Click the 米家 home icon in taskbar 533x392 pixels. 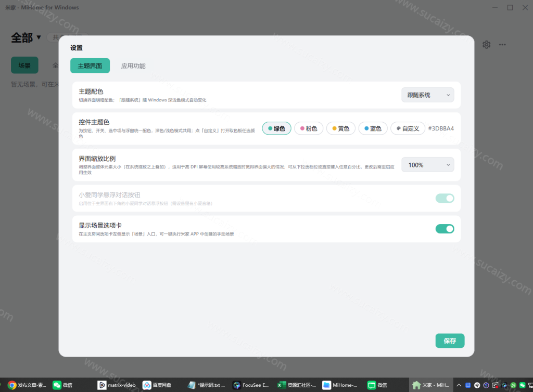(x=416, y=385)
